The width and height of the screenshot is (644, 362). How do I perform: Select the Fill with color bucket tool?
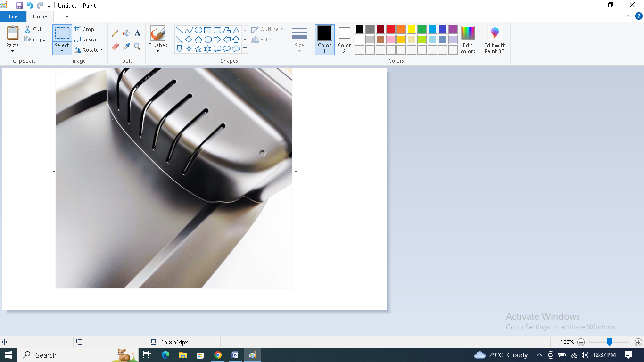click(x=126, y=33)
